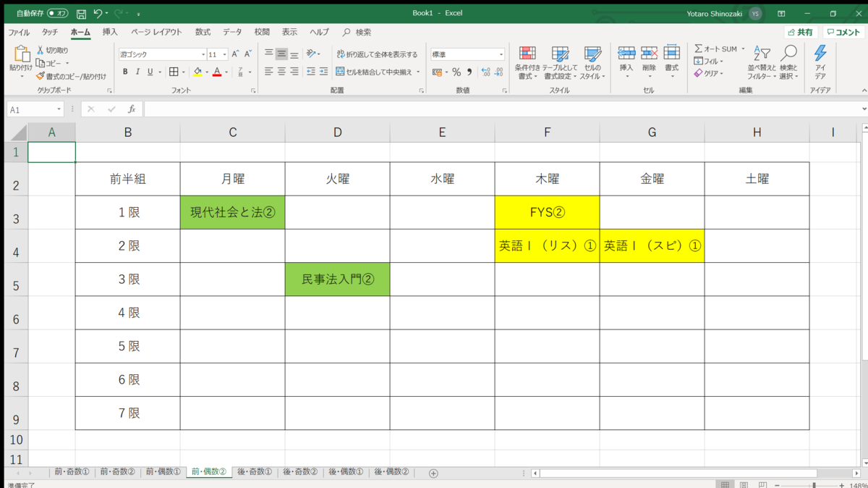The width and height of the screenshot is (868, 488).
Task: Select sheet tab 前・奇数①
Action: click(x=72, y=472)
